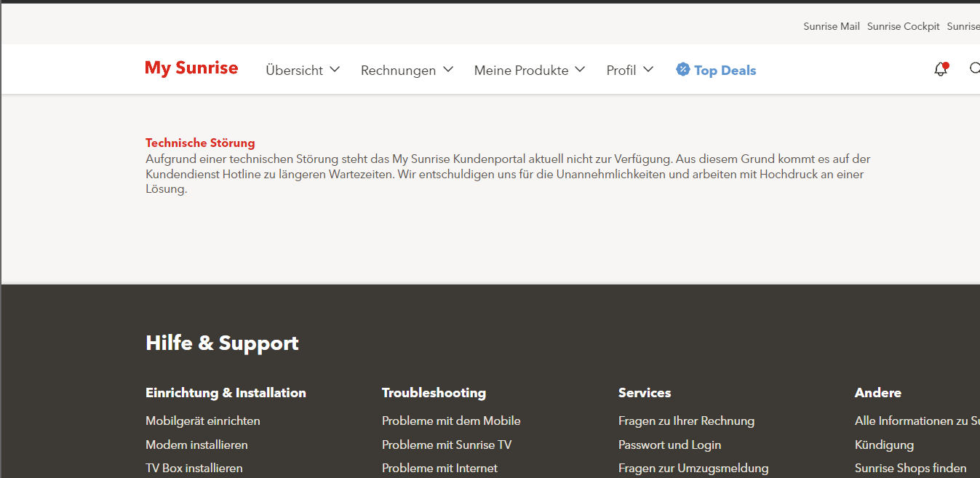Open Probleme mit Internet link
This screenshot has width=980, height=478.
click(439, 468)
